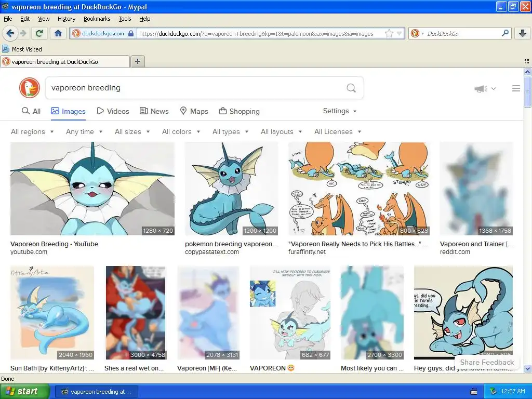Expand the chevron next to the megaphone
The height and width of the screenshot is (399, 532).
[x=494, y=88]
